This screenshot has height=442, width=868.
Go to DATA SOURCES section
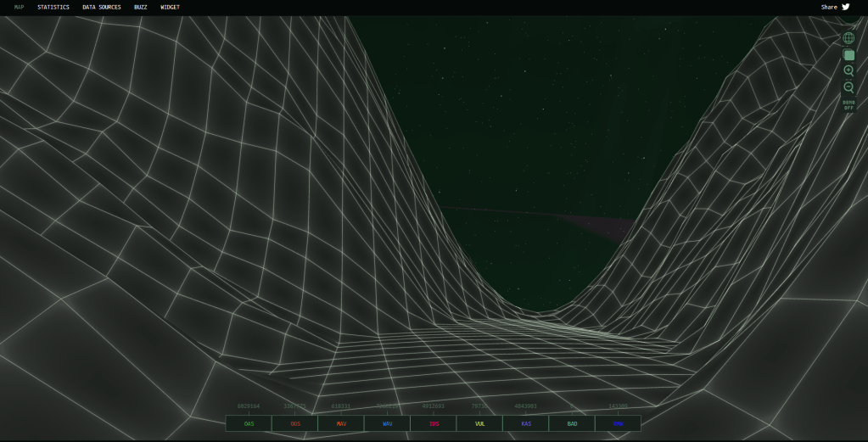[x=102, y=7]
